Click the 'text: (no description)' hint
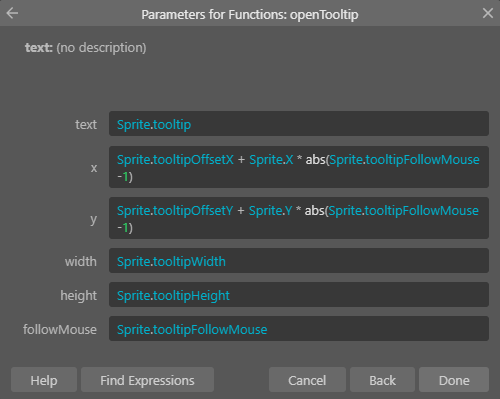This screenshot has height=399, width=500. 86,48
